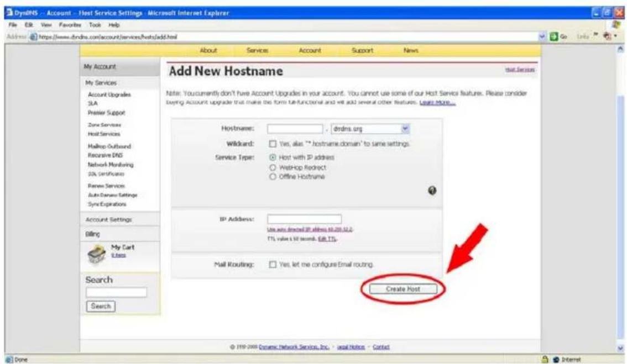Click the Edit TTL link
Image resolution: width=627 pixels, height=364 pixels.
point(327,239)
